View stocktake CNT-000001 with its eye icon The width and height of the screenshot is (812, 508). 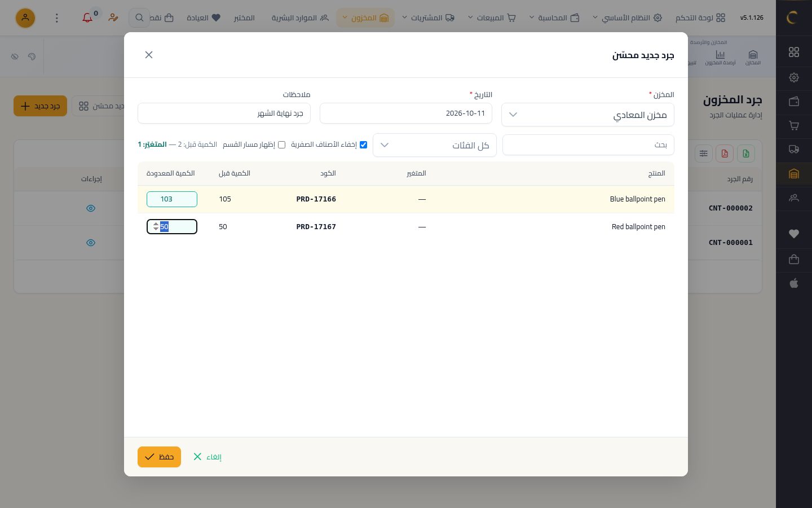pyautogui.click(x=90, y=243)
